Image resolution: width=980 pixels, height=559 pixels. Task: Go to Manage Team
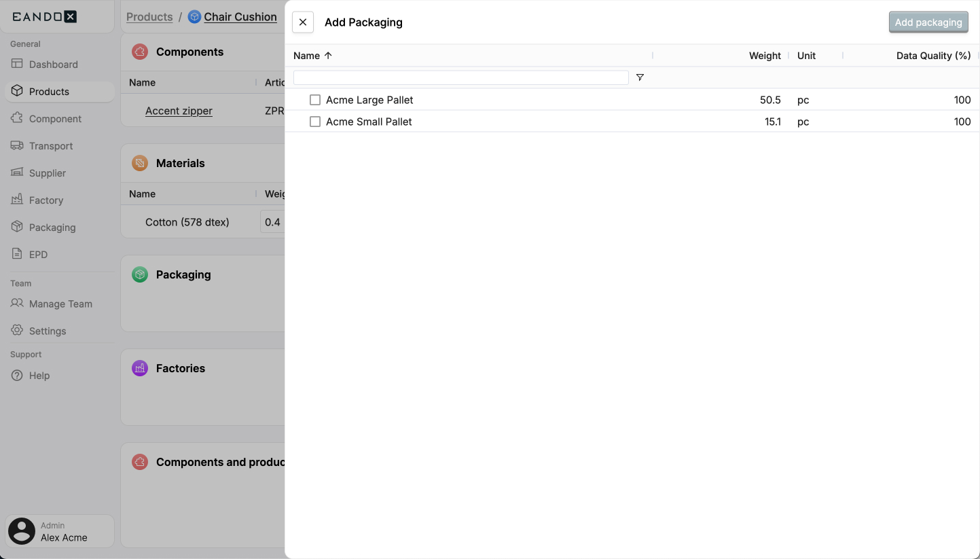[60, 304]
